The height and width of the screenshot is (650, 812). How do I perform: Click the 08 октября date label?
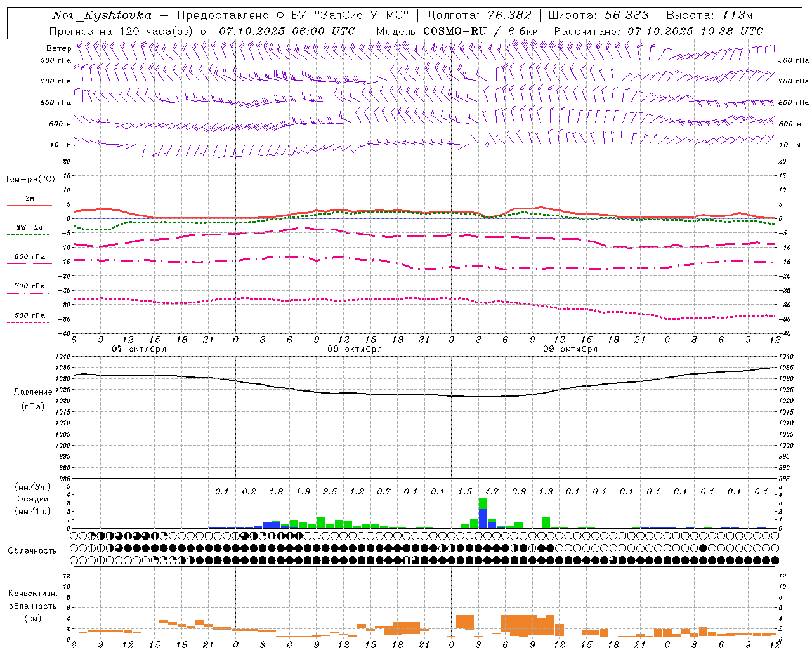click(x=355, y=349)
